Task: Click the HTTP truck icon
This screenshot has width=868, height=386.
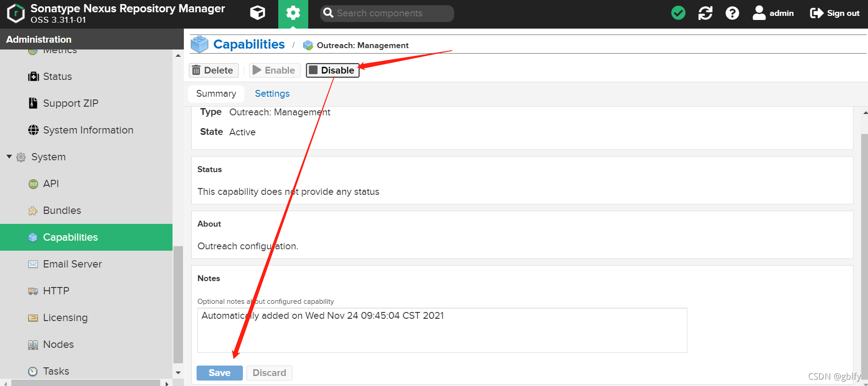Action: point(33,291)
